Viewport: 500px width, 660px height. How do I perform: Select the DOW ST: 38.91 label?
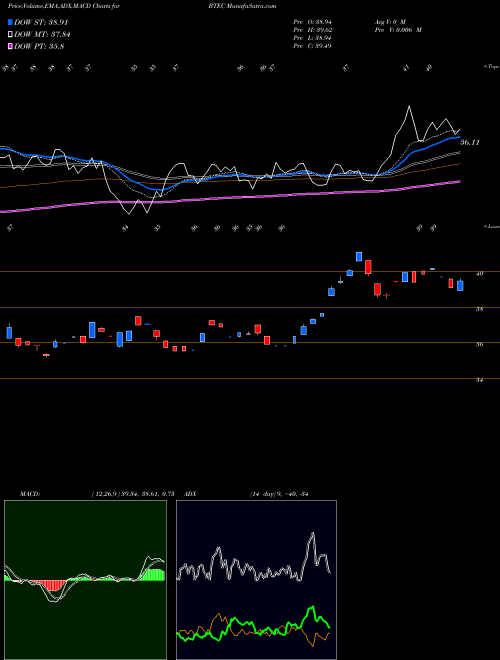pyautogui.click(x=41, y=22)
